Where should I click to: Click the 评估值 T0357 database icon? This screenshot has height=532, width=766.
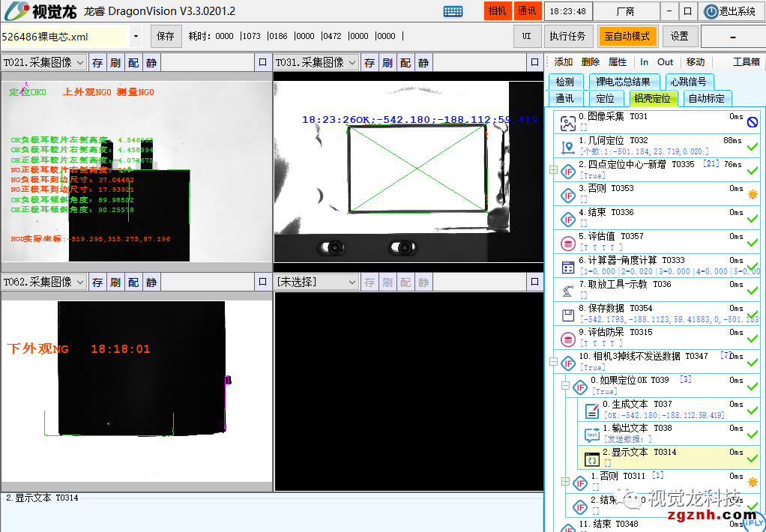[x=568, y=242]
